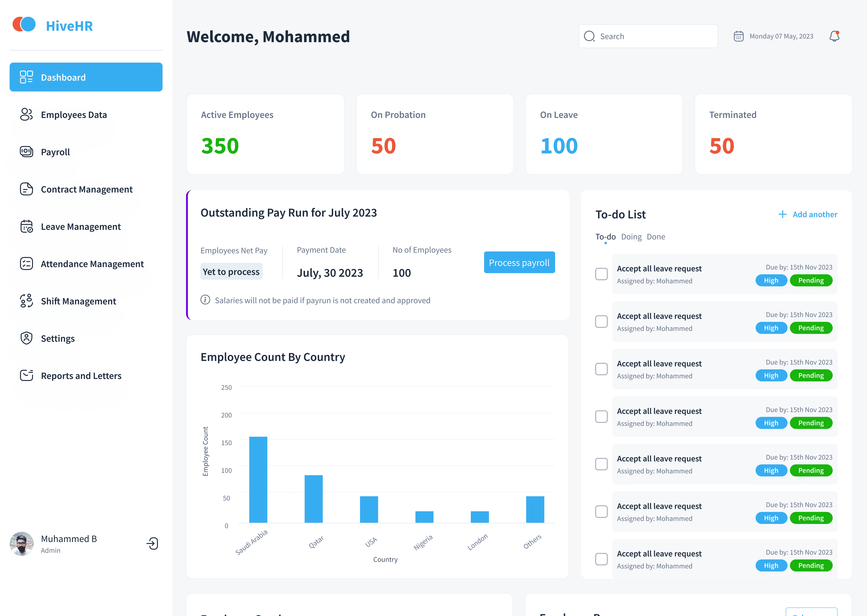This screenshot has width=867, height=616.
Task: Select the Payroll icon in the sidebar
Action: (26, 152)
